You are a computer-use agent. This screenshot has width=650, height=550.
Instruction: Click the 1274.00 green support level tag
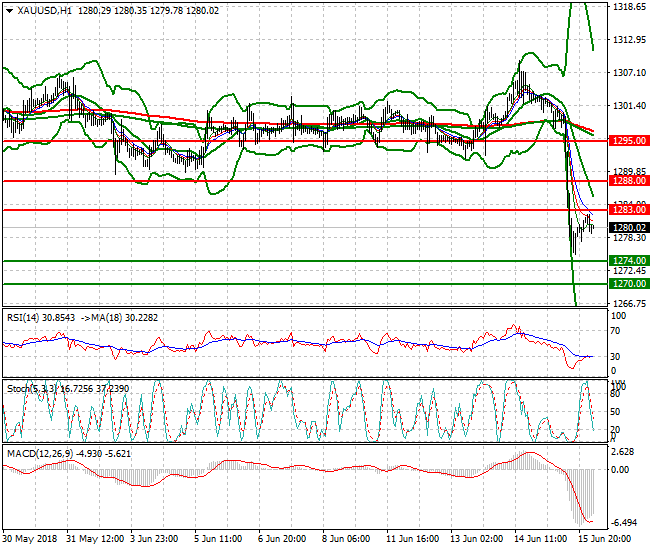tap(629, 261)
